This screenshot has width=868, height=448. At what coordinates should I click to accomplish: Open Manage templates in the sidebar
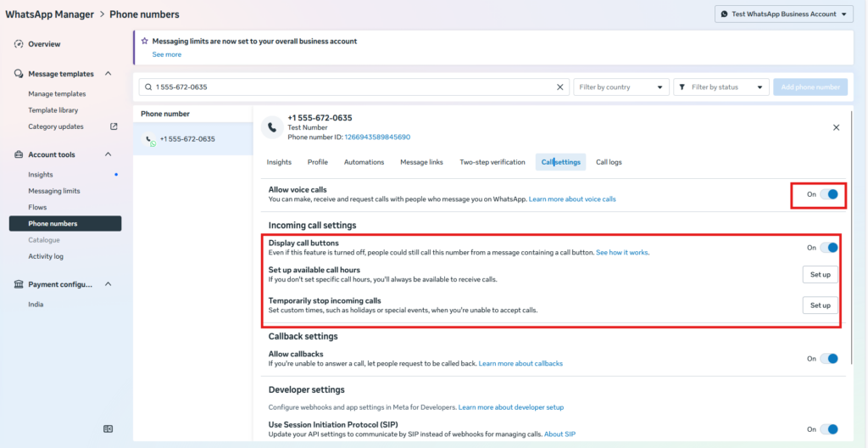57,93
